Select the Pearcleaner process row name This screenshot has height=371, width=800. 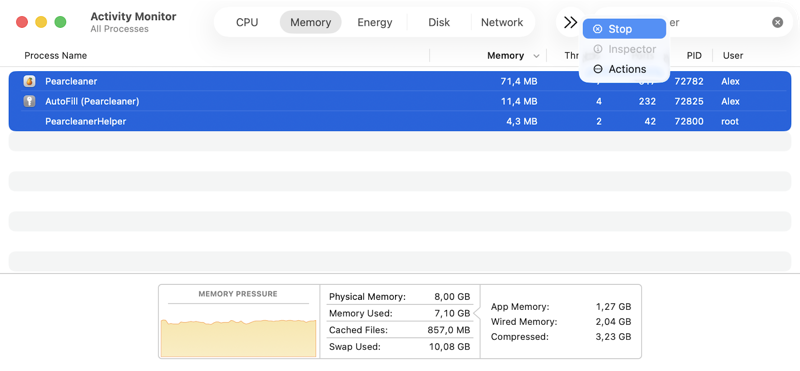click(71, 81)
